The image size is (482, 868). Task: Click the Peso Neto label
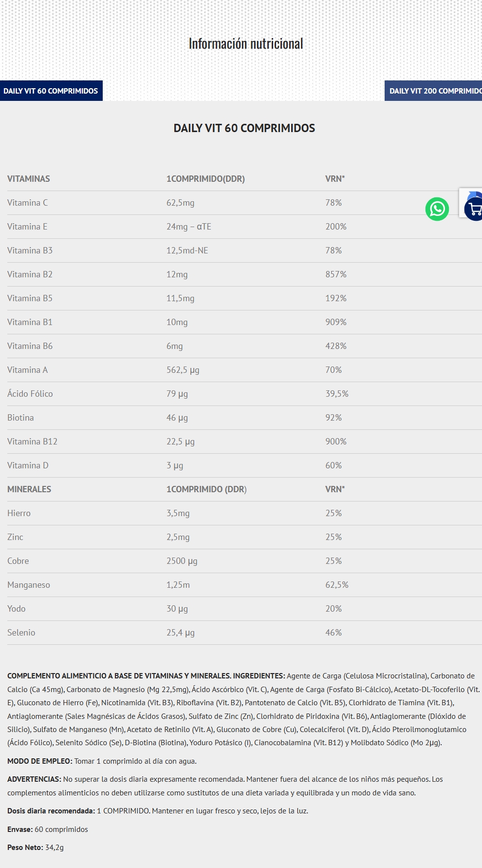coord(25,848)
